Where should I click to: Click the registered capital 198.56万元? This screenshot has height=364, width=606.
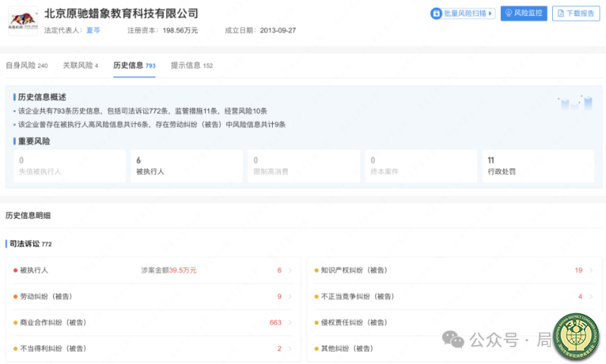pos(180,30)
